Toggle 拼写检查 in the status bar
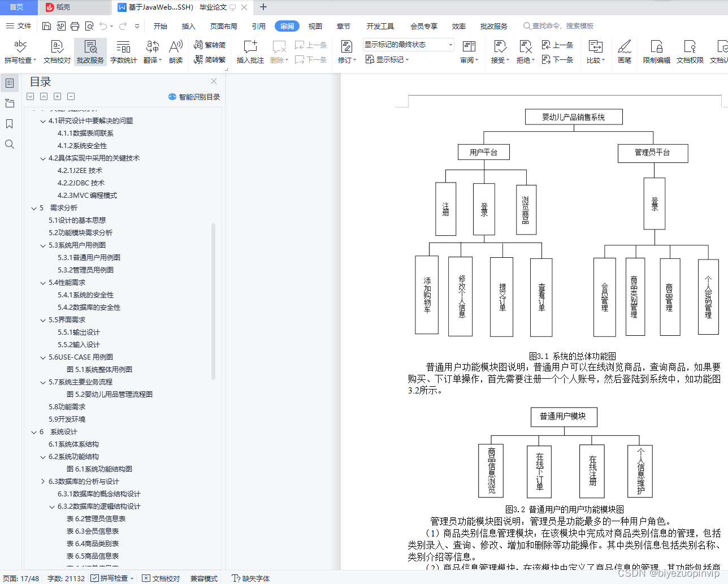This screenshot has width=728, height=584. [112, 578]
